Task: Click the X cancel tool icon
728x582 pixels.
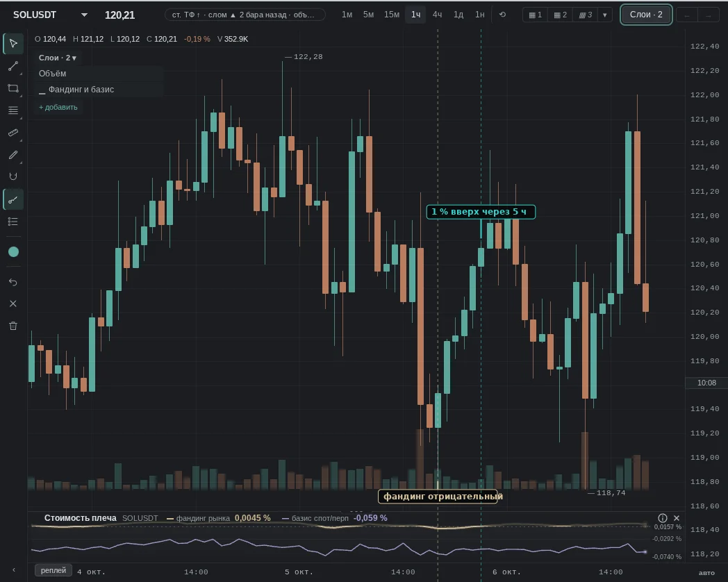Action: click(13, 304)
